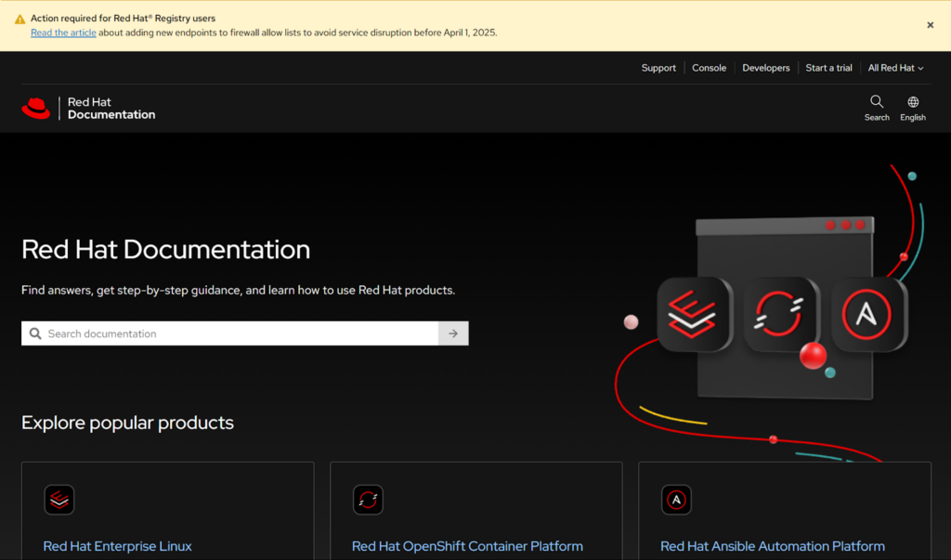The width and height of the screenshot is (951, 560).
Task: Click the Start a trial link
Action: point(828,68)
